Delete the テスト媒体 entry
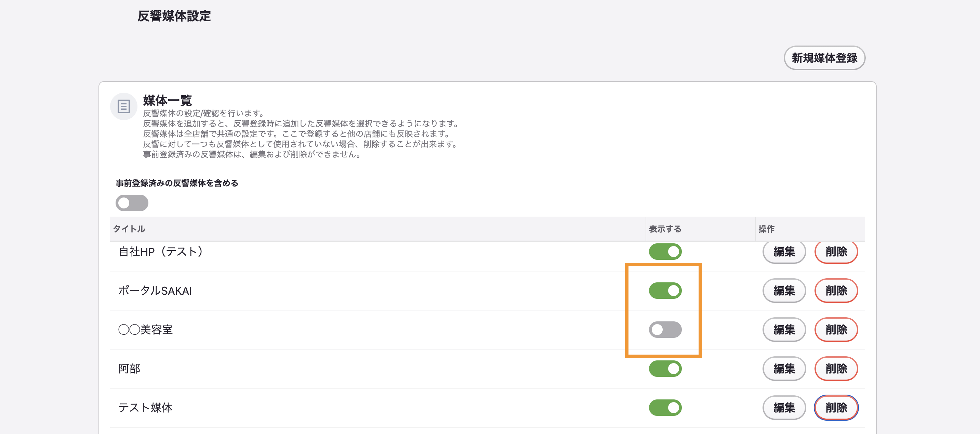The width and height of the screenshot is (980, 434). pyautogui.click(x=836, y=408)
